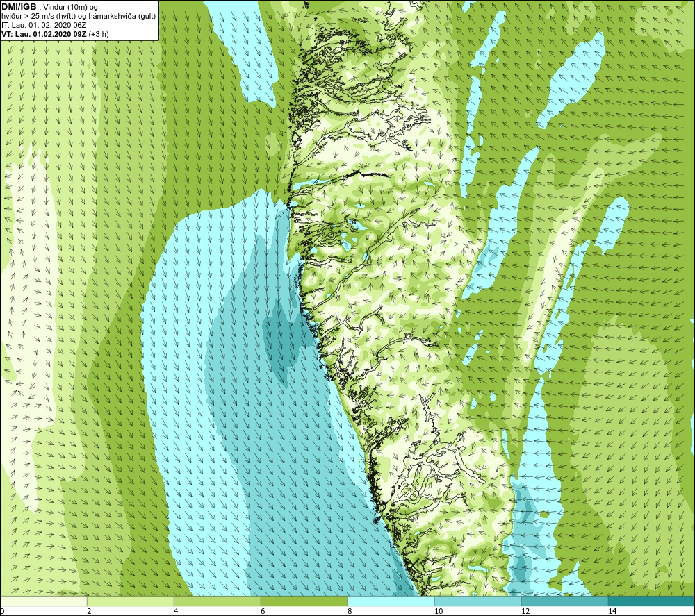
Task: Click the "Vindur (10m) og" text
Action: tap(71, 8)
